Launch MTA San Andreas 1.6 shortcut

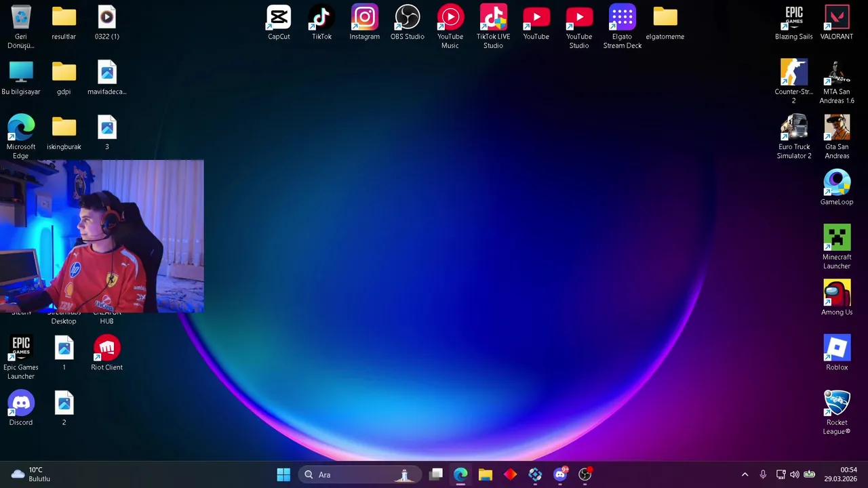click(837, 82)
